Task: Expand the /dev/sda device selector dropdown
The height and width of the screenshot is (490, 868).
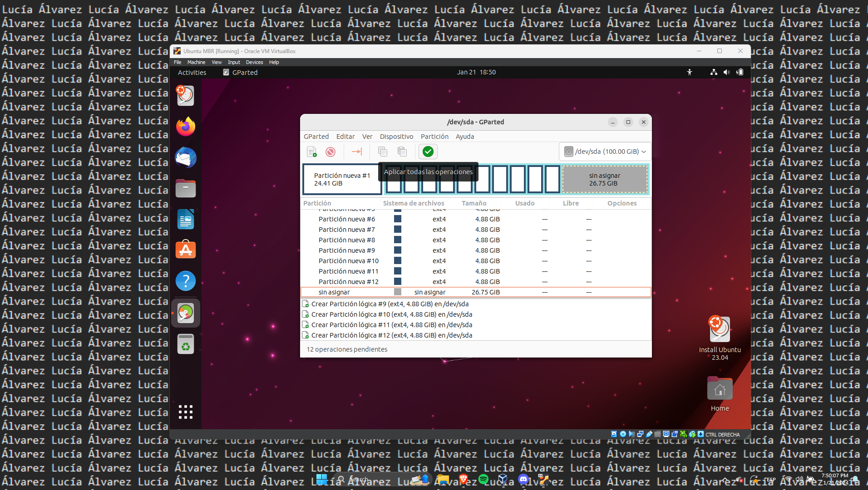Action: point(605,152)
